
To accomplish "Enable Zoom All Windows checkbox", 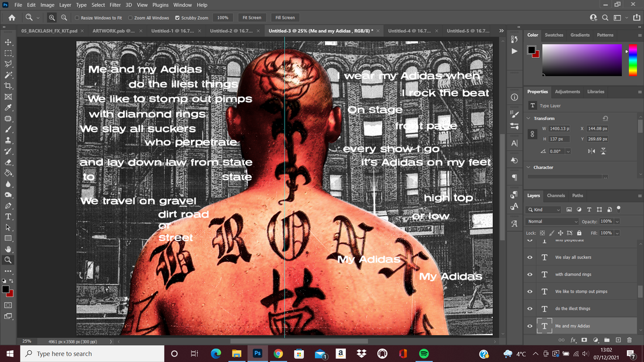I will [x=130, y=18].
